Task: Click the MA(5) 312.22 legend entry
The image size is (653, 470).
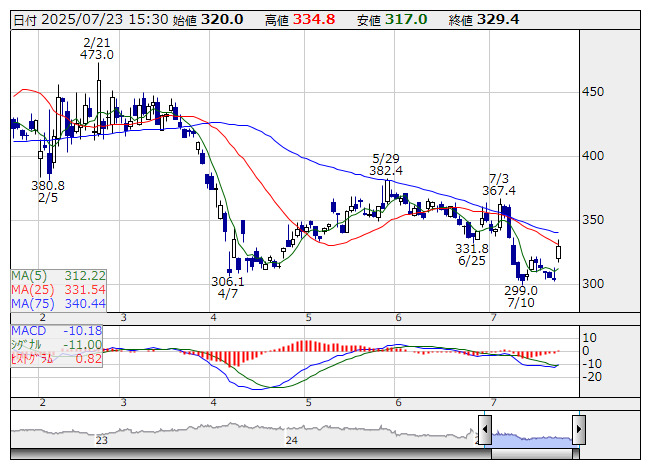Action: coord(58,276)
